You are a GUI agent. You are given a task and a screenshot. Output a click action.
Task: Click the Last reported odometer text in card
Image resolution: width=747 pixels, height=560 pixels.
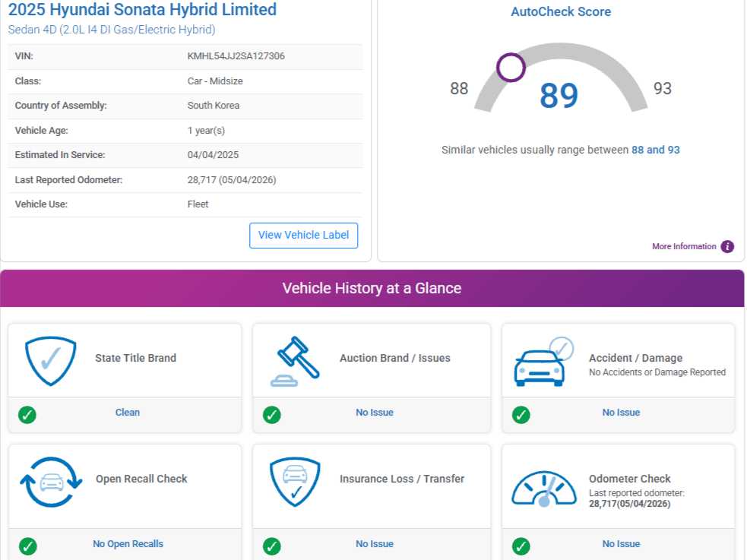click(x=637, y=493)
